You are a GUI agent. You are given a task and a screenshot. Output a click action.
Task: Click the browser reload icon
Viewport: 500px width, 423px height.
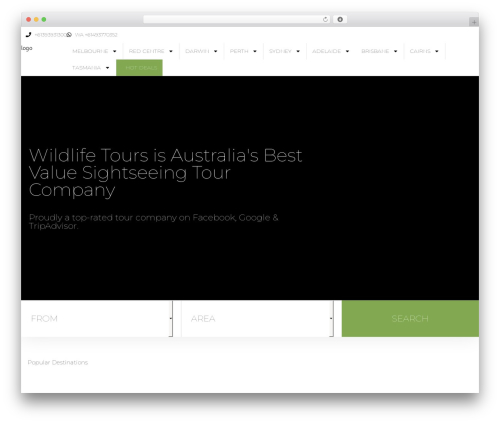[325, 20]
